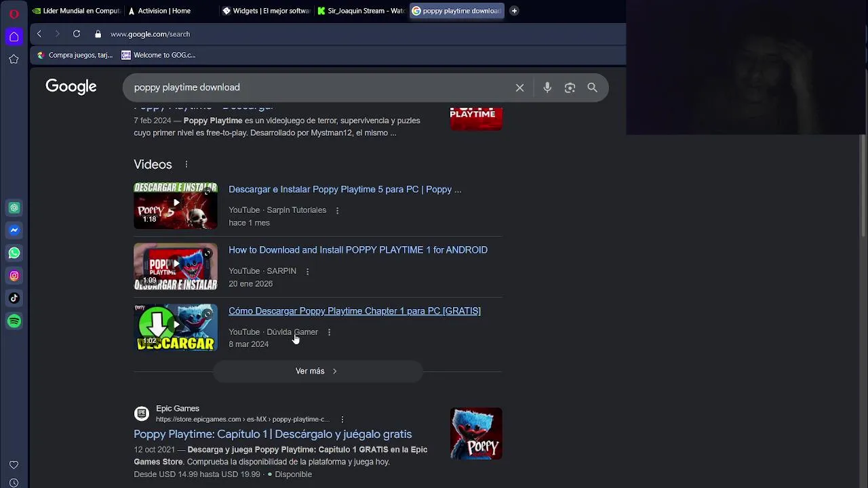Open WhatsApp sidebar icon

(x=14, y=253)
